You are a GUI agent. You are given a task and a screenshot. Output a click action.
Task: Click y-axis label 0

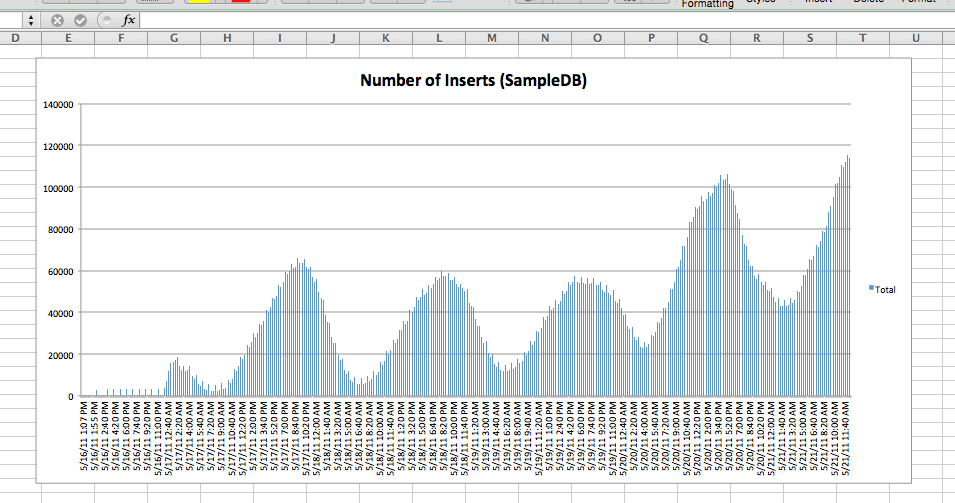tap(71, 396)
